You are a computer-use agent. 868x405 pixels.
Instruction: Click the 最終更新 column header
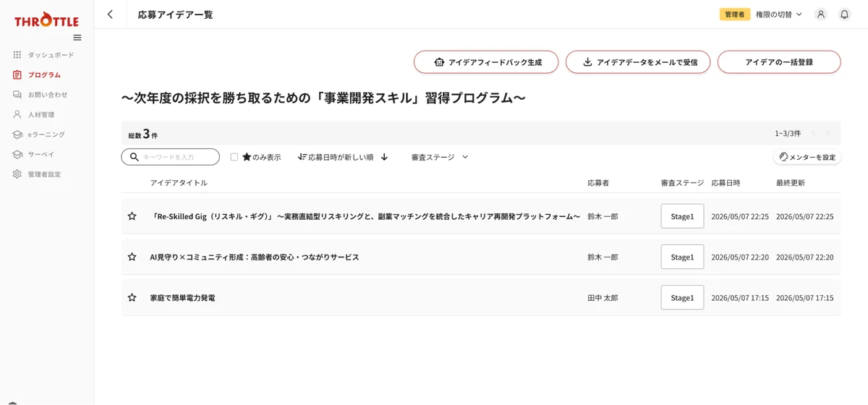791,183
